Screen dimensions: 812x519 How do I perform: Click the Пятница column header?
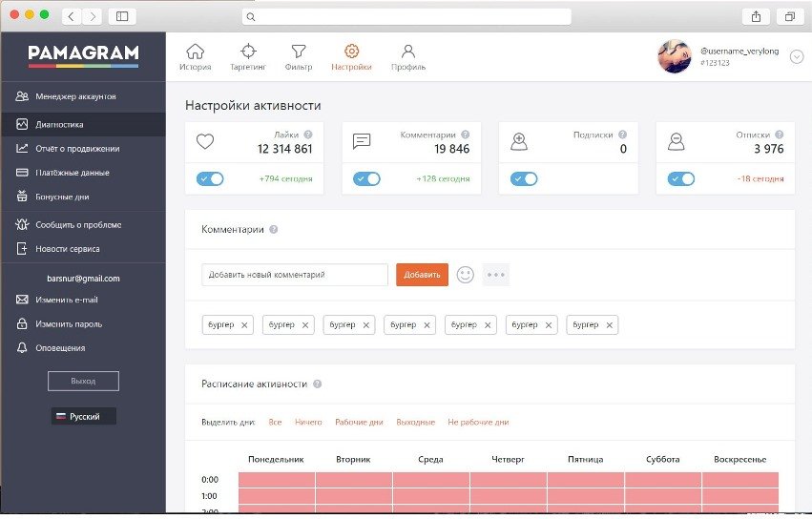pos(585,459)
